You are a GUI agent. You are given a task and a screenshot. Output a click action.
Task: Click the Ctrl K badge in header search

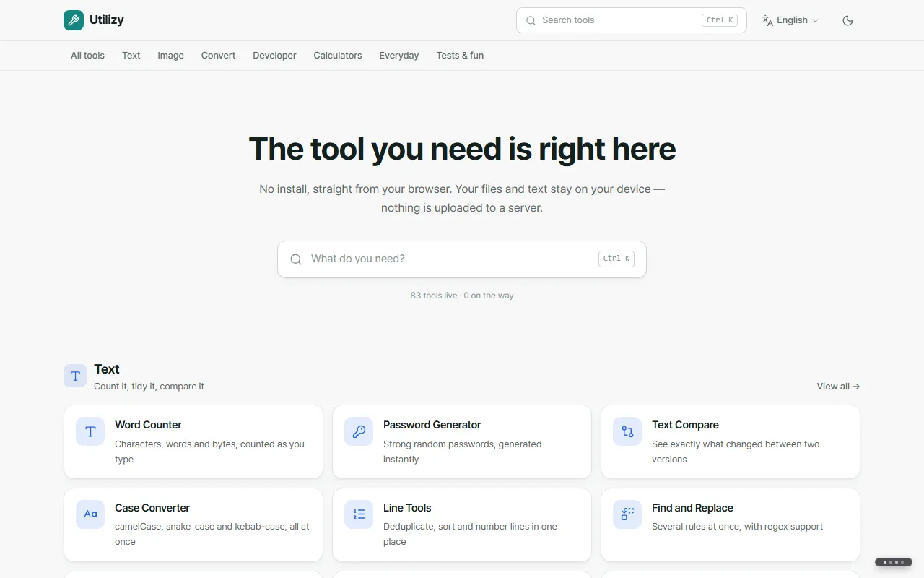tap(720, 20)
